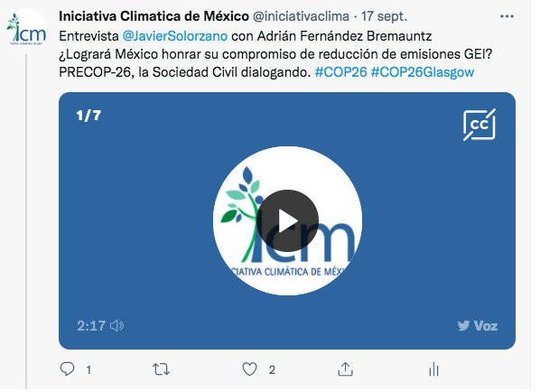This screenshot has height=392, width=540.
Task: Click the reply speech bubble icon
Action: click(x=67, y=369)
